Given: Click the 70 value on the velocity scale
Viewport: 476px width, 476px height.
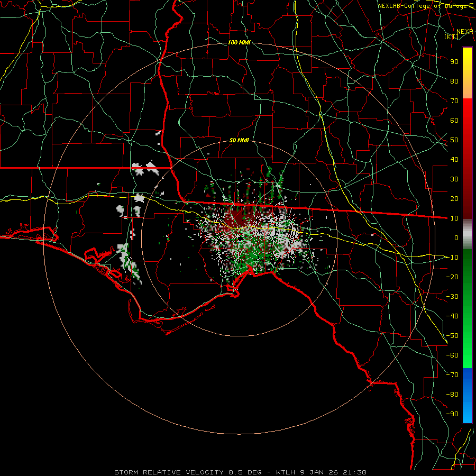Looking at the screenshot, I should [454, 101].
